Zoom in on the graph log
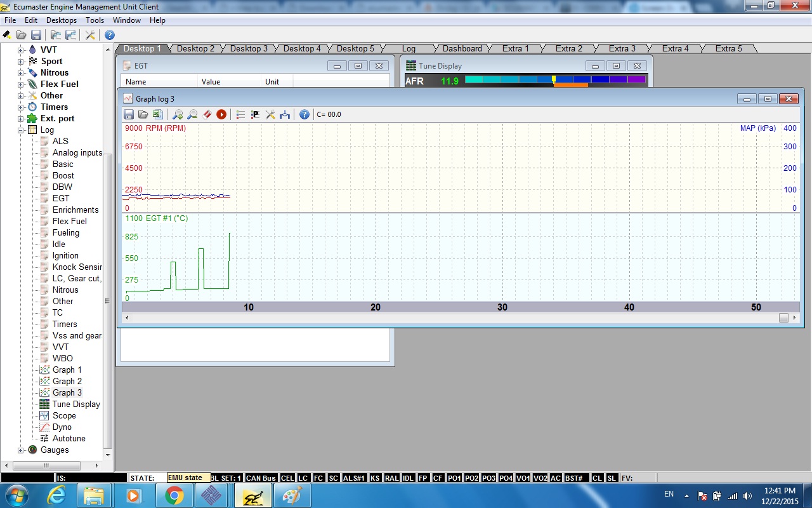Viewport: 812px width, 508px height. coord(178,114)
